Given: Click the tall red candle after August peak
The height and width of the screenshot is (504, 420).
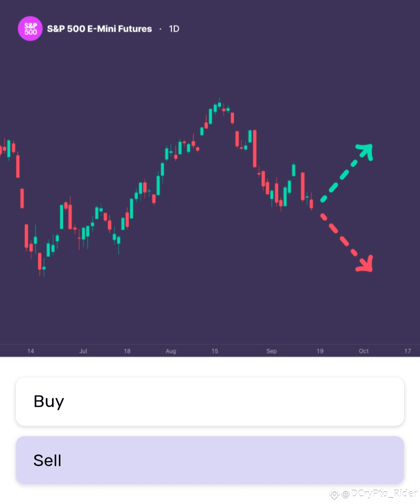Looking at the screenshot, I should pyautogui.click(x=255, y=149).
